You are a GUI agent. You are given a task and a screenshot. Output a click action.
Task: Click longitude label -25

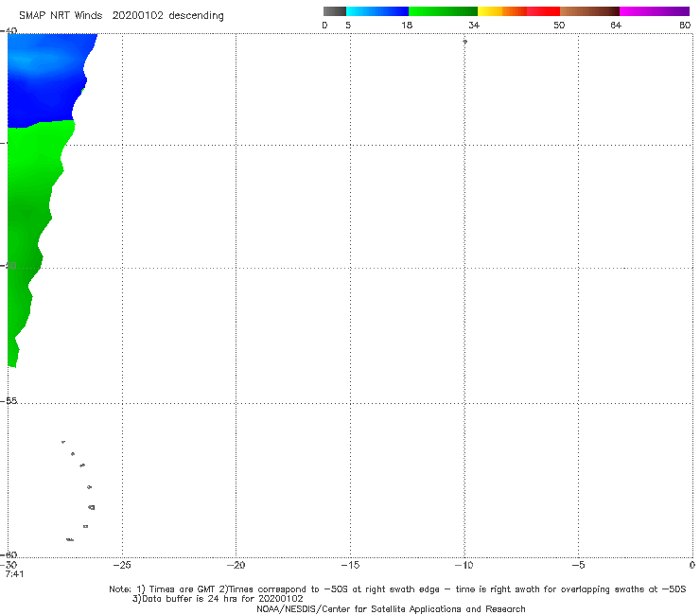[122, 565]
